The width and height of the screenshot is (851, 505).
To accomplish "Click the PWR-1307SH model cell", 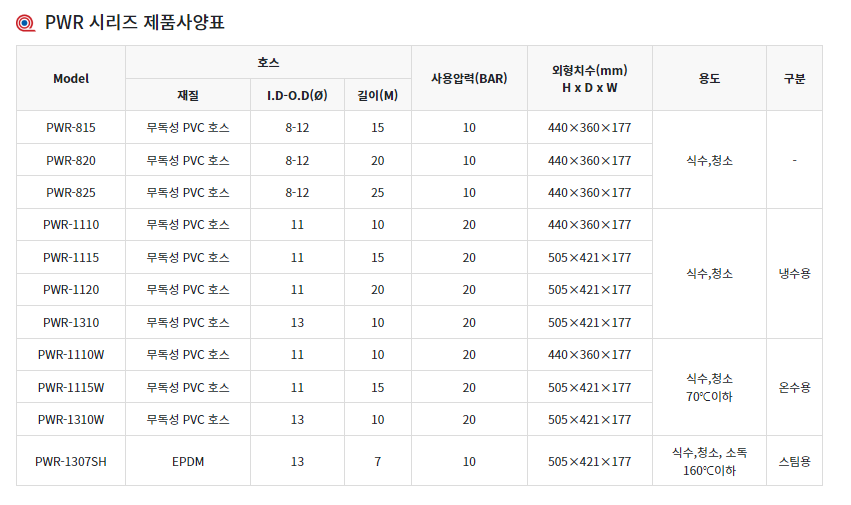I will [x=71, y=461].
